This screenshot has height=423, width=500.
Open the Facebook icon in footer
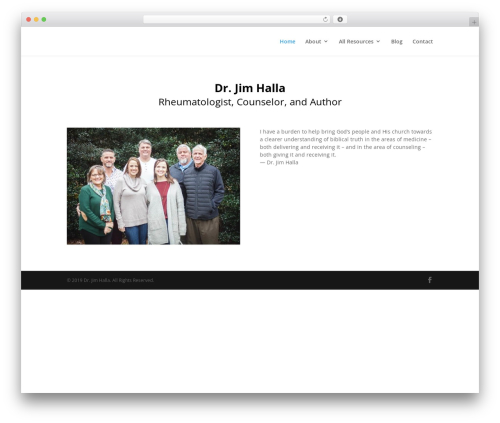[430, 280]
